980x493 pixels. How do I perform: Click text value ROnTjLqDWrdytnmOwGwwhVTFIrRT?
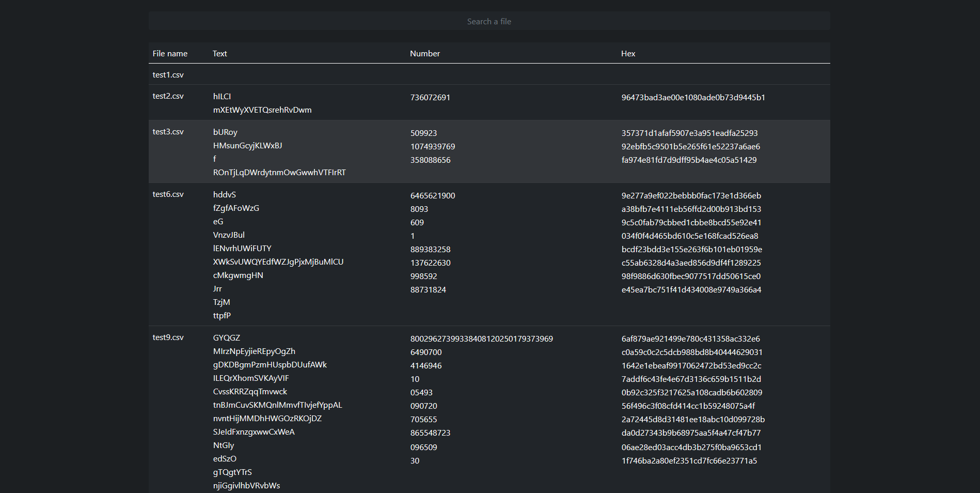(279, 173)
